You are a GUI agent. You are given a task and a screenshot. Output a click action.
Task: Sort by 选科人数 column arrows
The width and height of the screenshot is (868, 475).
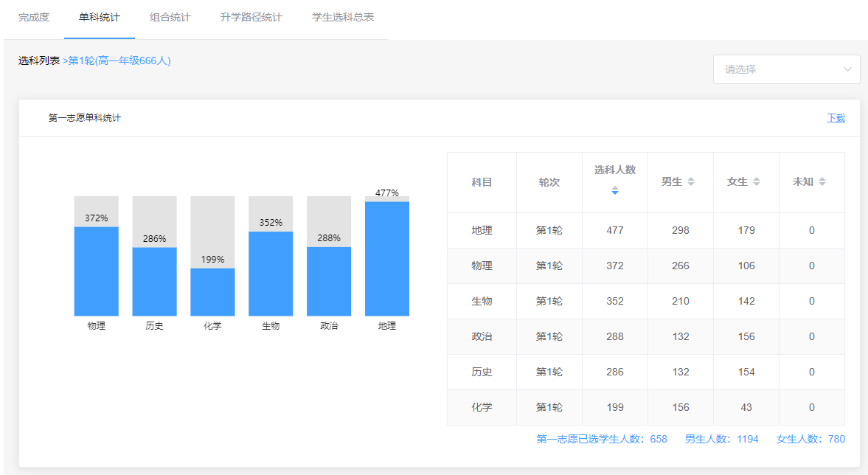[x=614, y=190]
